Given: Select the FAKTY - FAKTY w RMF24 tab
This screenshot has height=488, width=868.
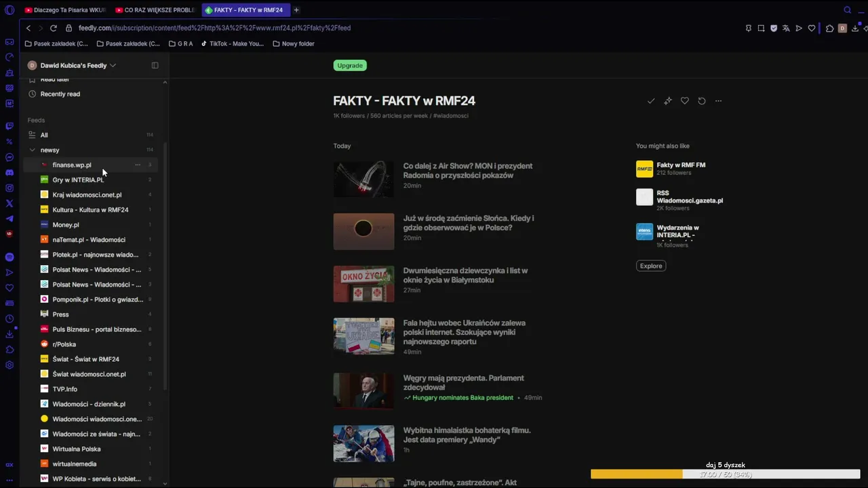Looking at the screenshot, I should [246, 10].
